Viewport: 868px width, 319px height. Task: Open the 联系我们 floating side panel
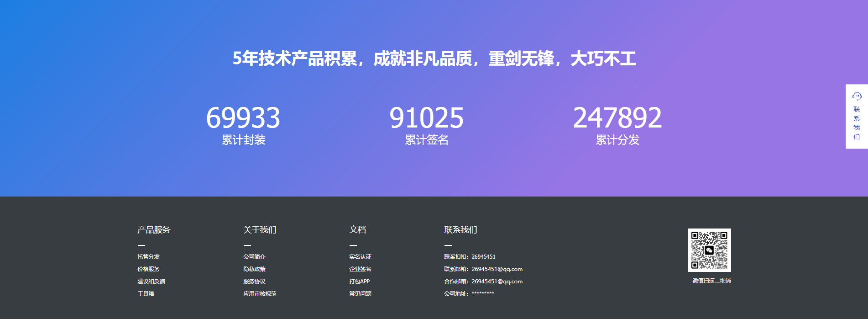(857, 123)
